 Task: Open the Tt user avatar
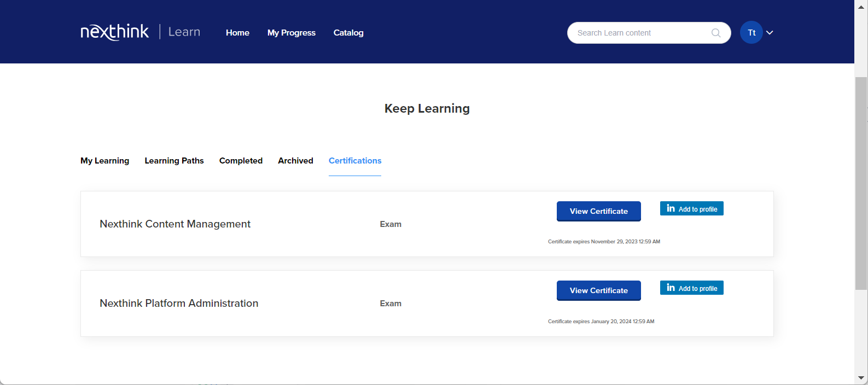(751, 33)
